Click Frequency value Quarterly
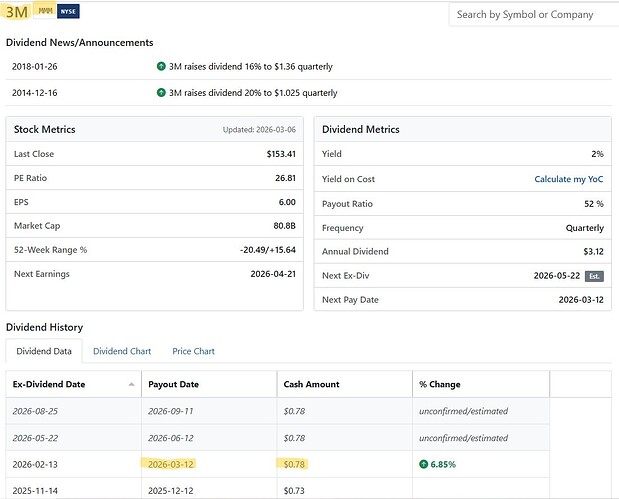The image size is (619, 499). pos(585,228)
